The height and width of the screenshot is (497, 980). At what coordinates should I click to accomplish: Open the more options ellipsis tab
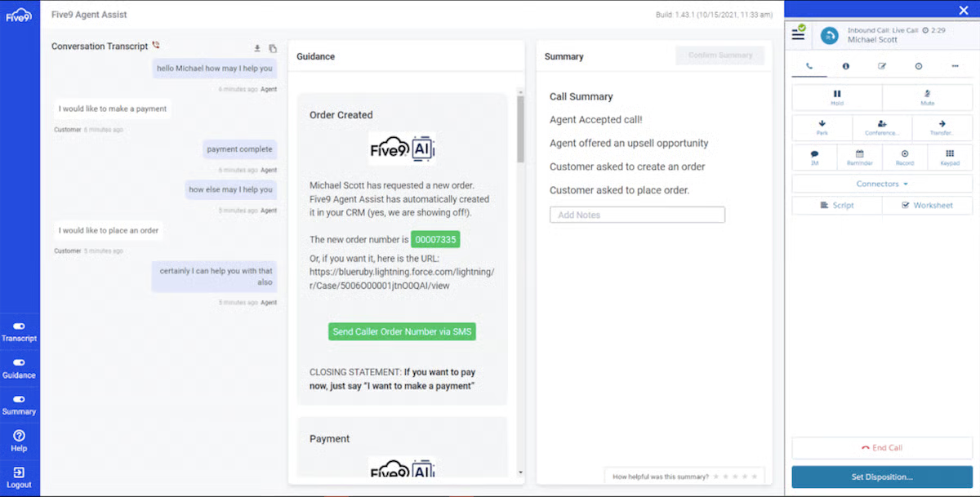(x=955, y=66)
